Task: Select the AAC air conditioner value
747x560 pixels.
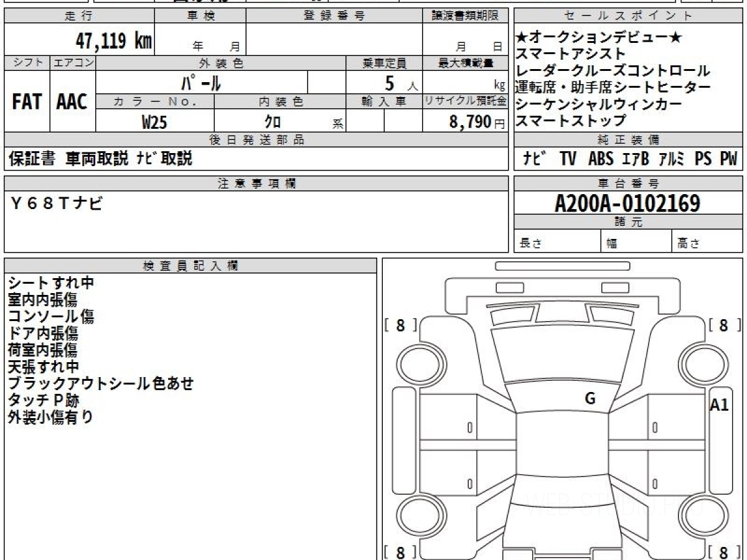Action: [x=72, y=101]
